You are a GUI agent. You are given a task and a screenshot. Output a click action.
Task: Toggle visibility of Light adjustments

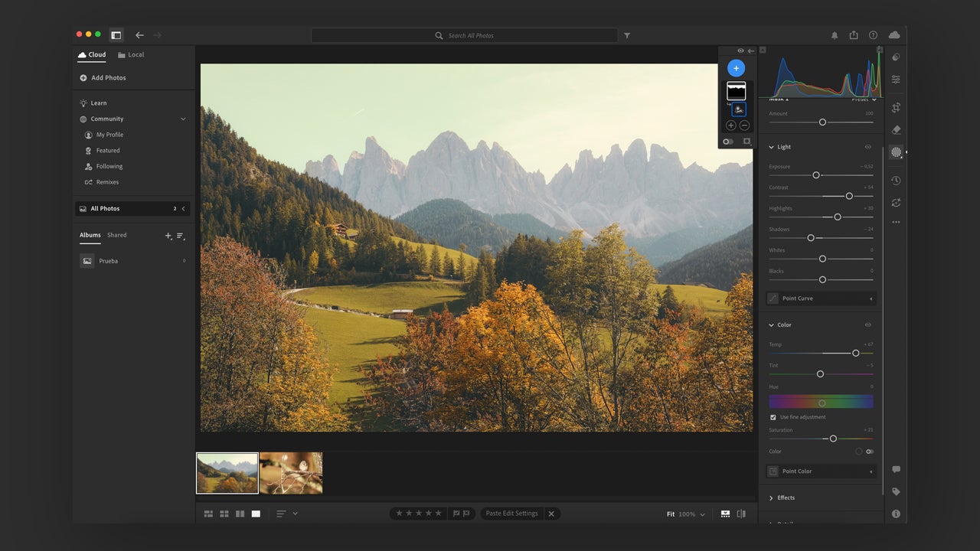point(867,147)
